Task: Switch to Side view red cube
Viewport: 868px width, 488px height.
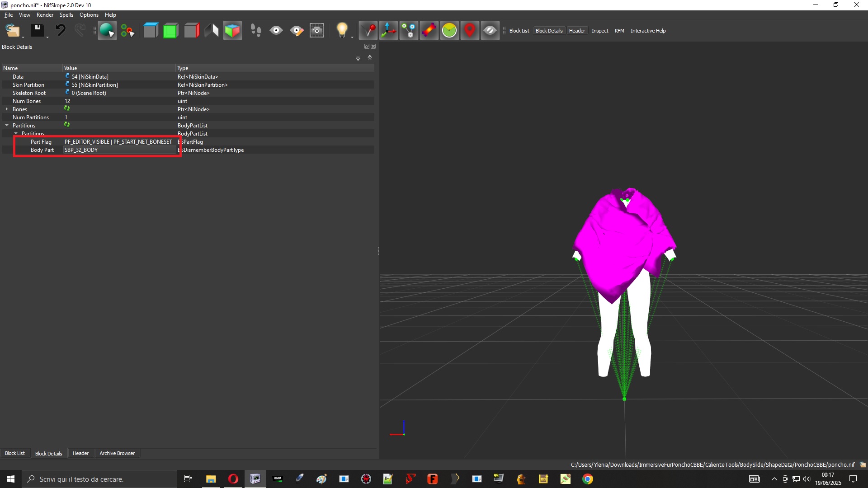Action: [192, 31]
